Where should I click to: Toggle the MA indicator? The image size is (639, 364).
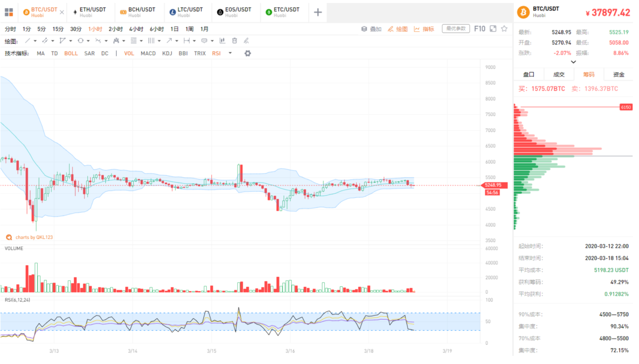pyautogui.click(x=41, y=54)
